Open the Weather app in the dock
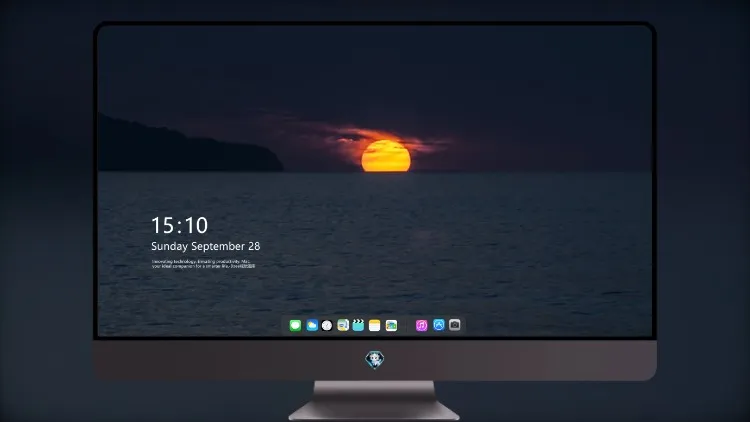 [x=312, y=325]
